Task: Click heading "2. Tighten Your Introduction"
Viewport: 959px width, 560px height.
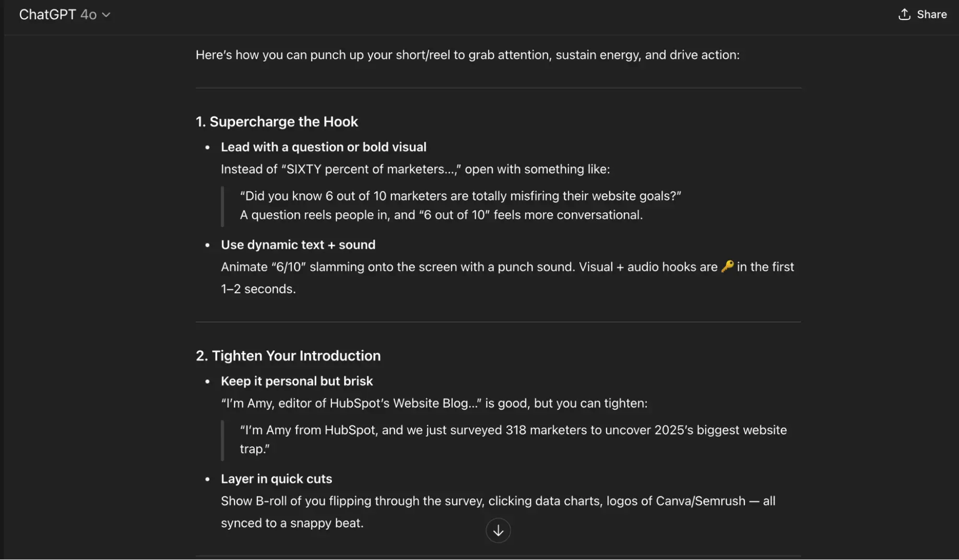Action: [288, 356]
